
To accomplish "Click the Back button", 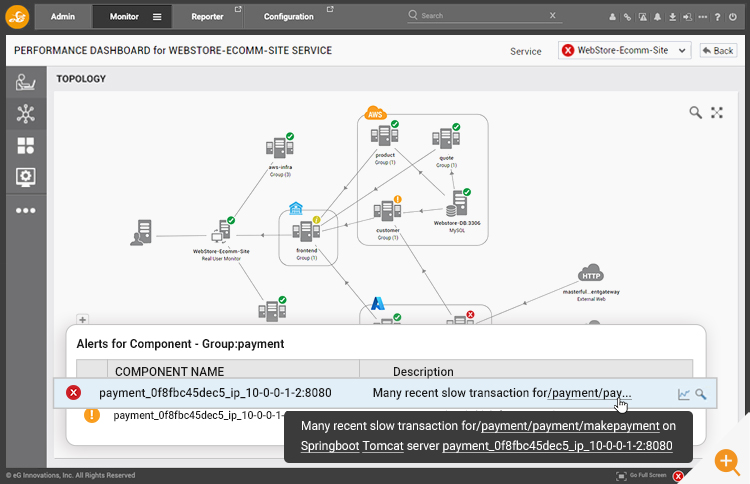I will click(x=718, y=51).
